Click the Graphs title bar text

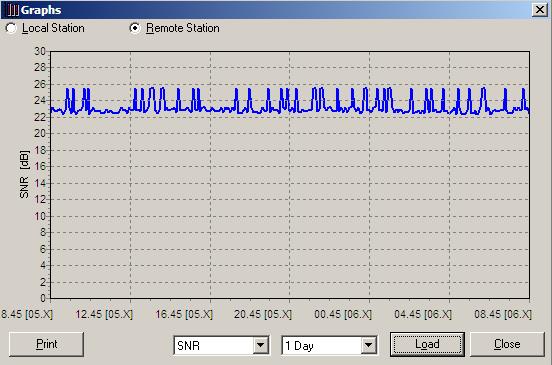pyautogui.click(x=41, y=10)
